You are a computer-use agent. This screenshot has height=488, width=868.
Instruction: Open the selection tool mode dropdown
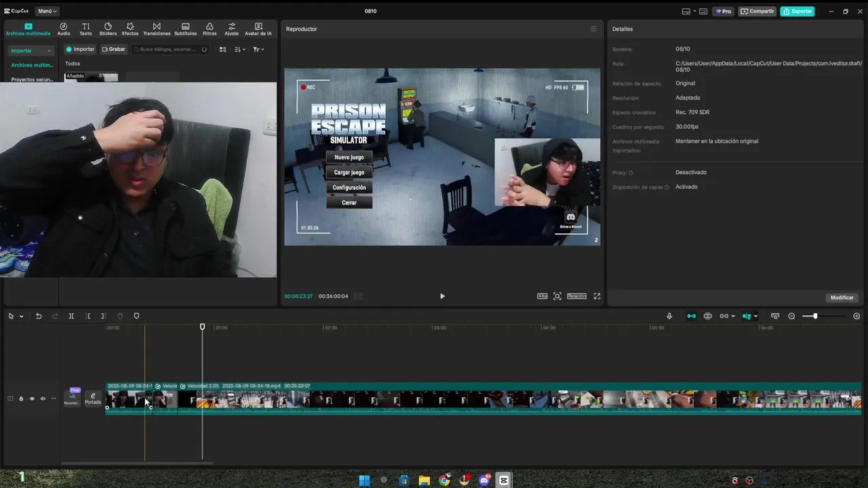[22, 317]
